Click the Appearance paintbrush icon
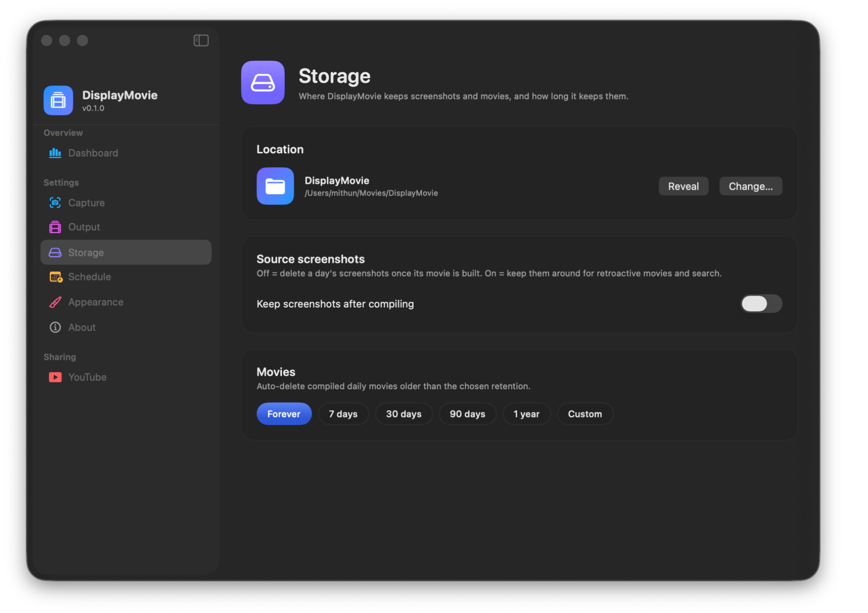Screen dimensions: 868x613 [x=55, y=302]
